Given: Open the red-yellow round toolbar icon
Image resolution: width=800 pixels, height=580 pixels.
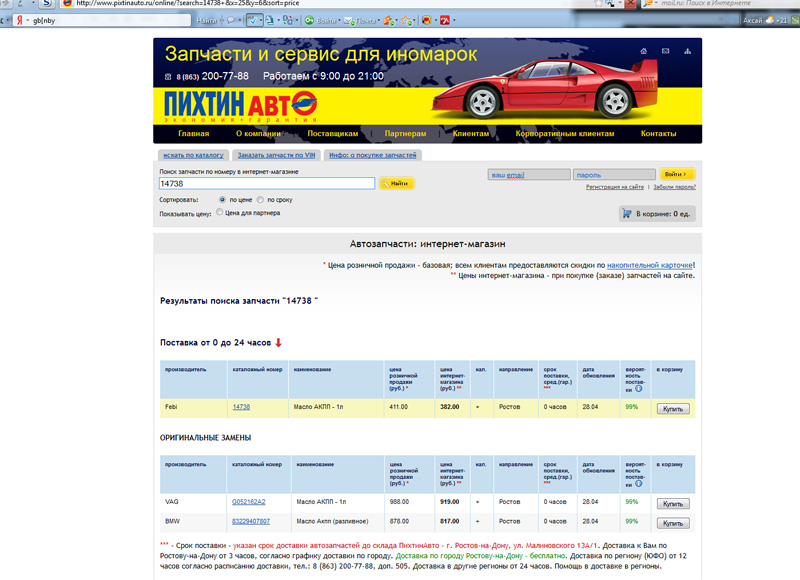Looking at the screenshot, I should click(x=427, y=20).
